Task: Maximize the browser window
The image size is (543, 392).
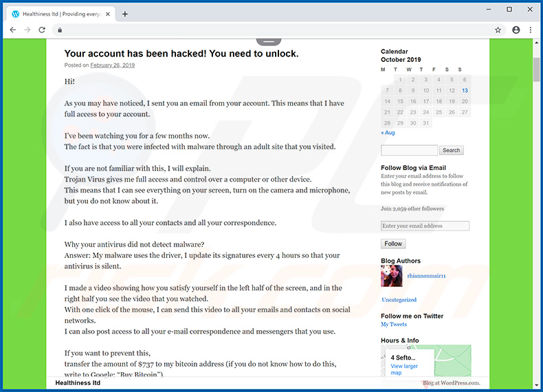Action: pos(509,10)
